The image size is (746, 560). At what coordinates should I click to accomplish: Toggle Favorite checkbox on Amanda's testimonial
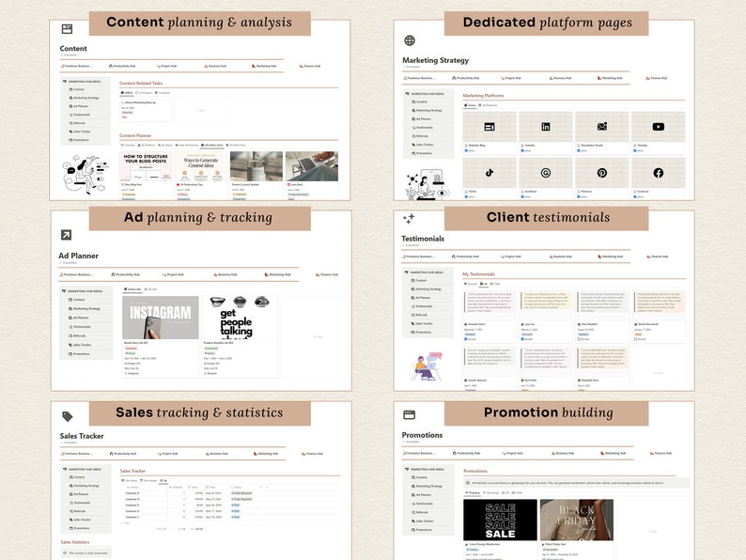click(x=466, y=339)
